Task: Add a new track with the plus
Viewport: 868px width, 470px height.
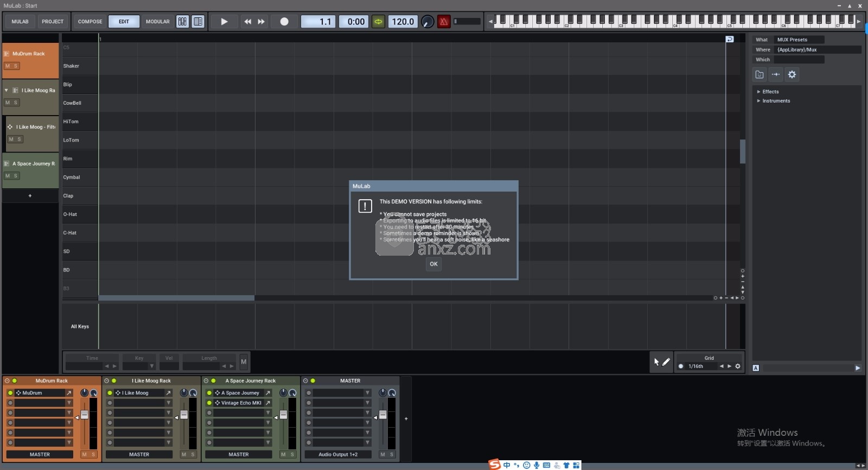Action: coord(30,195)
